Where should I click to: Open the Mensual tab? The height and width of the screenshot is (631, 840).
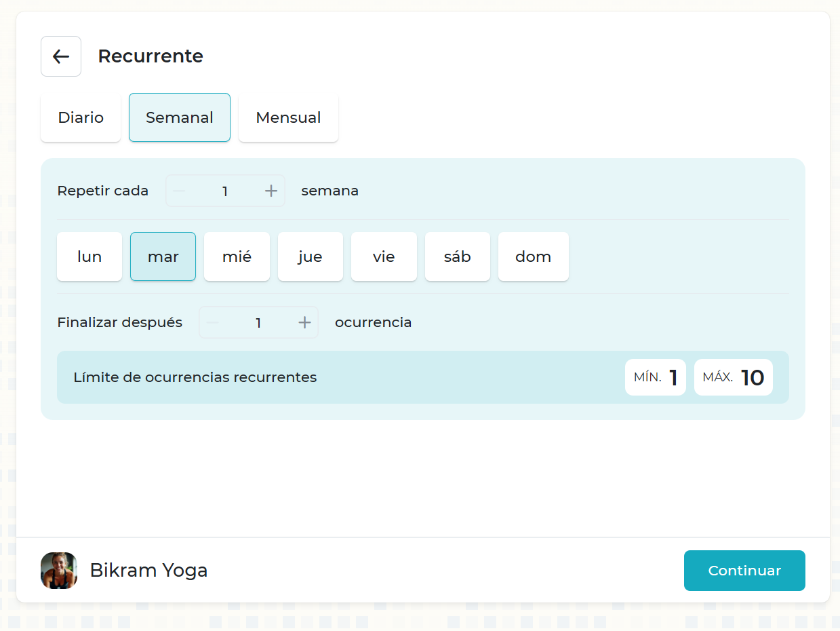288,117
